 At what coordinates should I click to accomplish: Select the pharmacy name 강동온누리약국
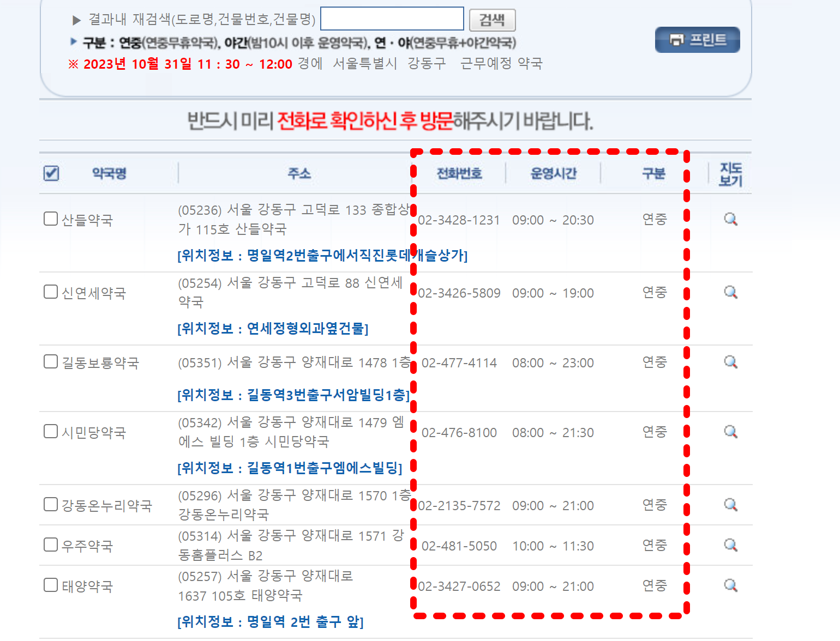click(x=107, y=506)
